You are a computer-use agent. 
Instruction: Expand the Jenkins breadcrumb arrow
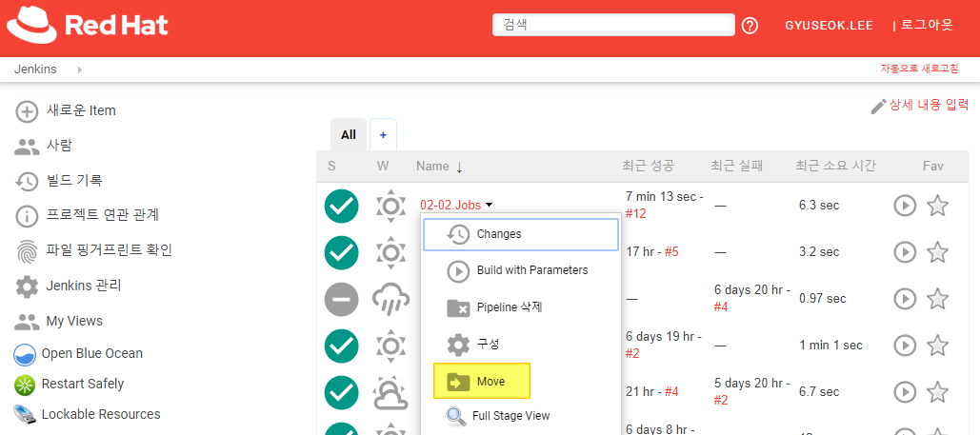coord(79,69)
